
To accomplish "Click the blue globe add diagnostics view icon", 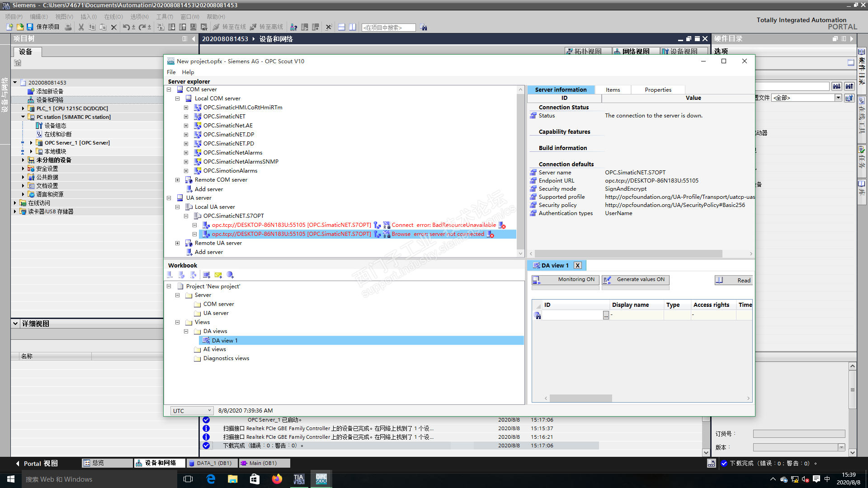I will coord(230,275).
